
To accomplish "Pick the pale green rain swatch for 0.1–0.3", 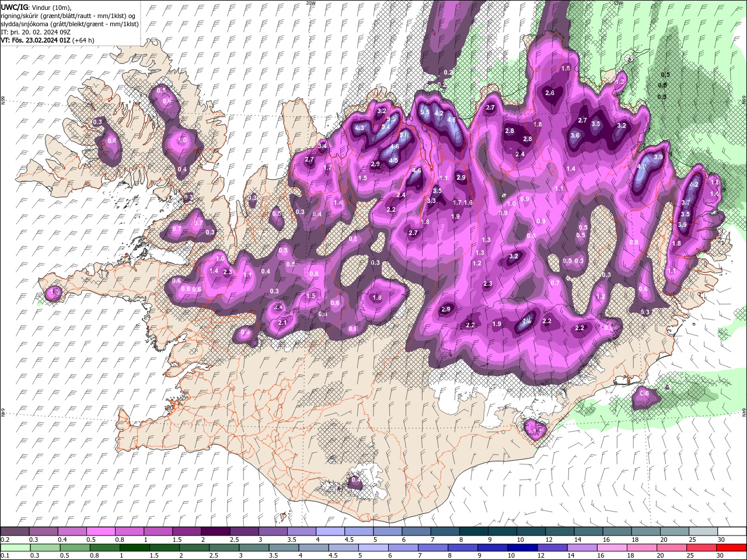I will [15, 548].
